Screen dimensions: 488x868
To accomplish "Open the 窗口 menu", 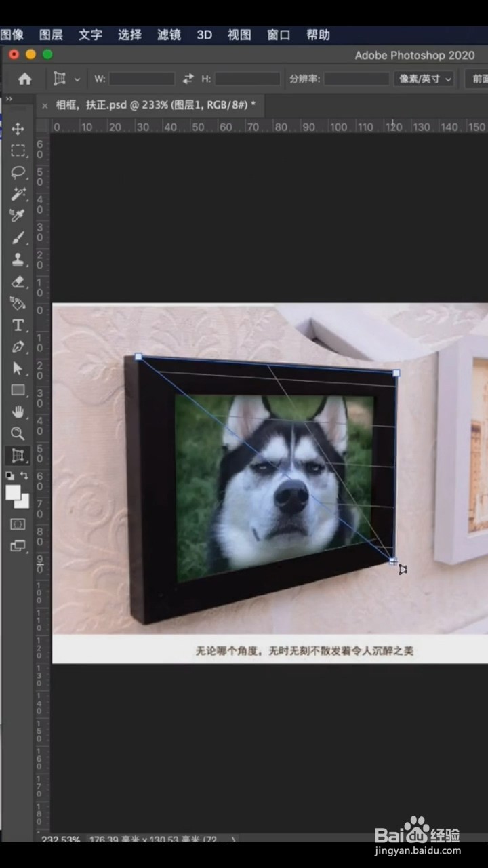I will 279,35.
